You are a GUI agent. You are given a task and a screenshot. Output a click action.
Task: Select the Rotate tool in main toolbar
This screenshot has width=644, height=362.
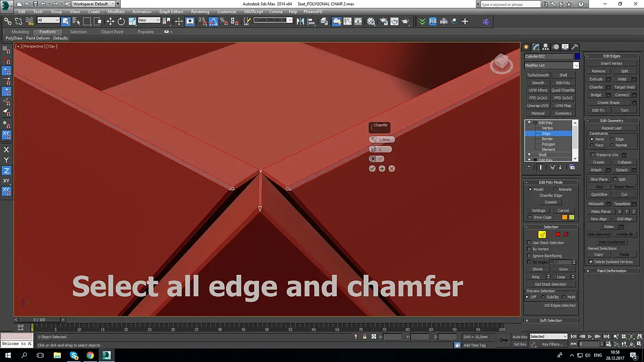tap(121, 21)
